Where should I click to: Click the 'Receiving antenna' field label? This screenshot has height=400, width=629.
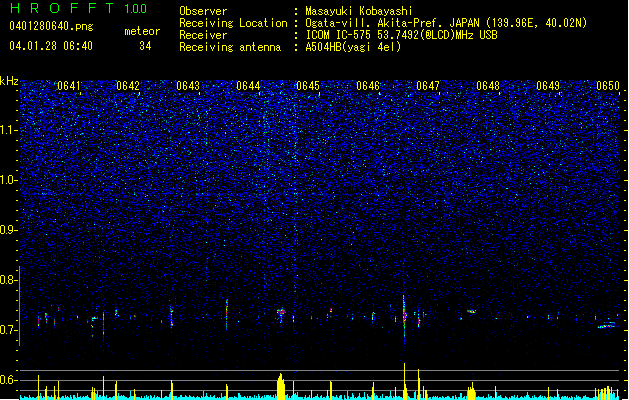coord(230,47)
